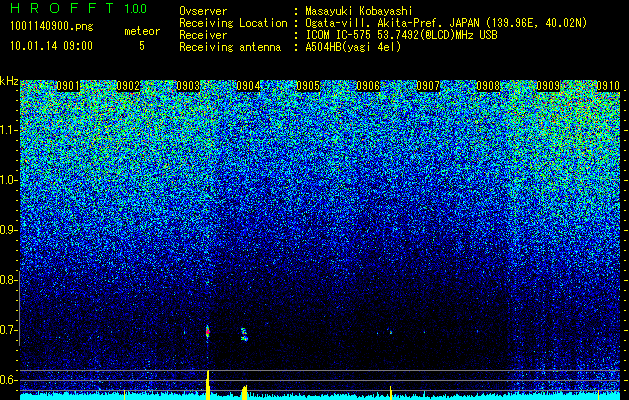Click the bright red meteor echo after 0903

pos(207,332)
